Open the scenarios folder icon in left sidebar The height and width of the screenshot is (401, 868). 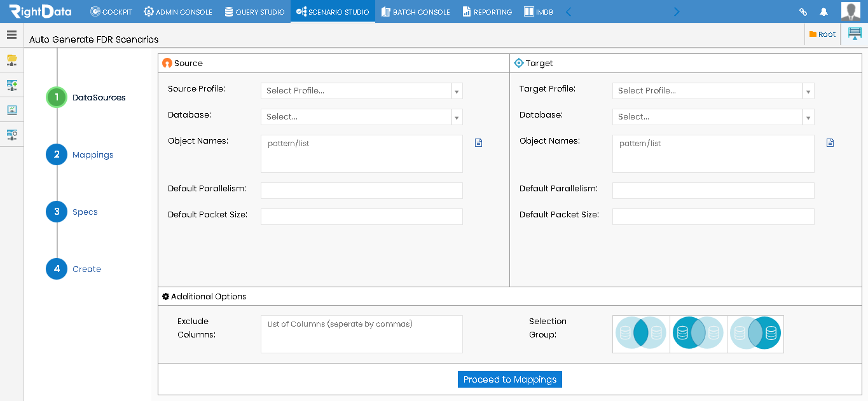(11, 60)
